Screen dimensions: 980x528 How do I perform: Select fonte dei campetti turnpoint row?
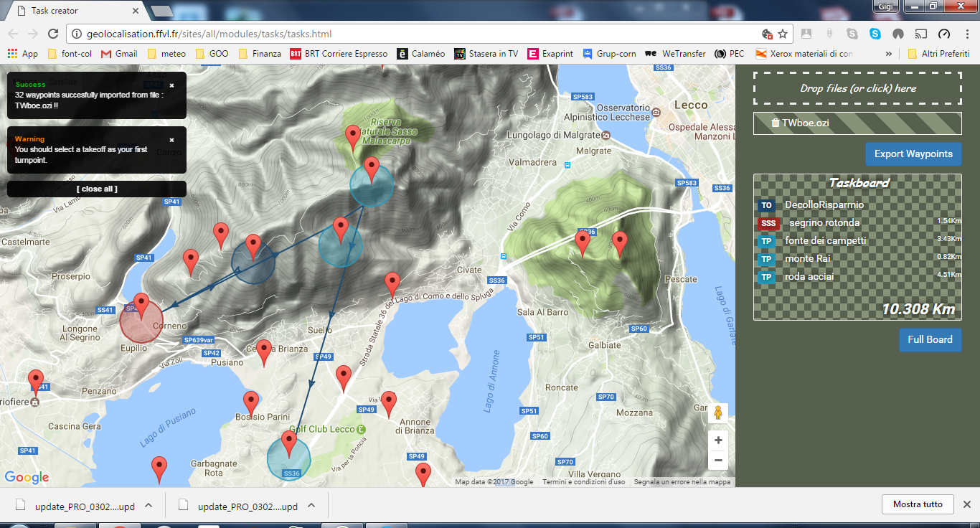pyautogui.click(x=858, y=241)
